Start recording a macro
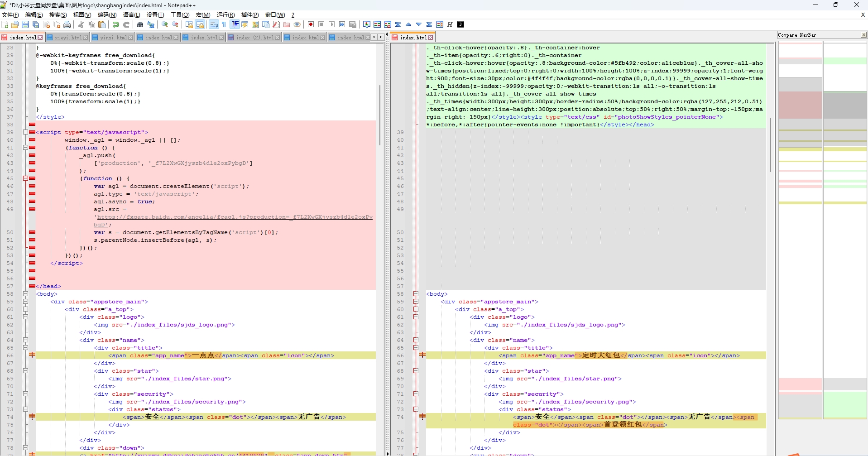Screen dimensions: 868x456 tap(312, 24)
